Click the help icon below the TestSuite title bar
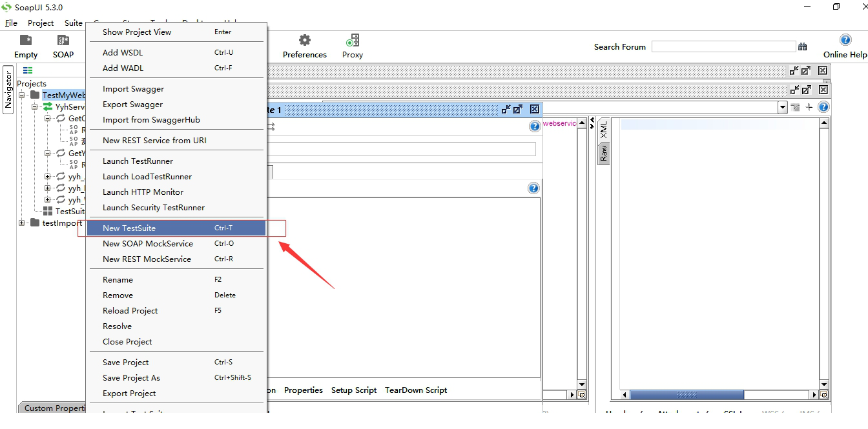 click(535, 126)
